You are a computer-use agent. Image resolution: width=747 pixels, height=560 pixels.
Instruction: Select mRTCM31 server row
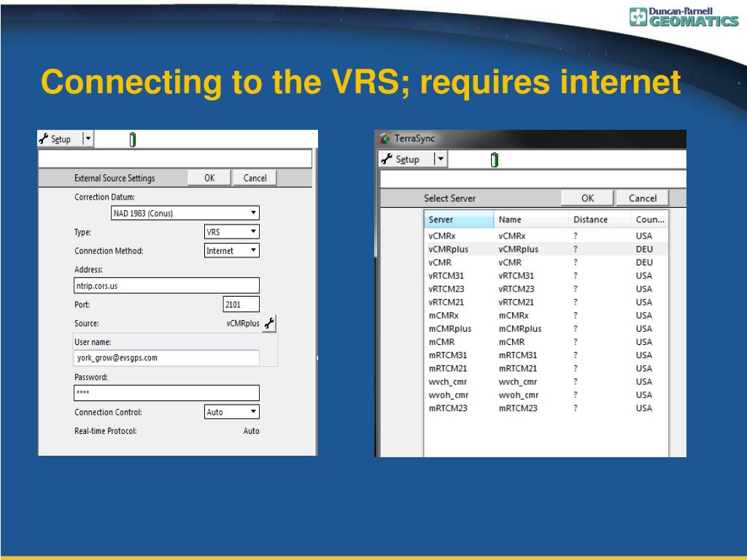coord(546,355)
